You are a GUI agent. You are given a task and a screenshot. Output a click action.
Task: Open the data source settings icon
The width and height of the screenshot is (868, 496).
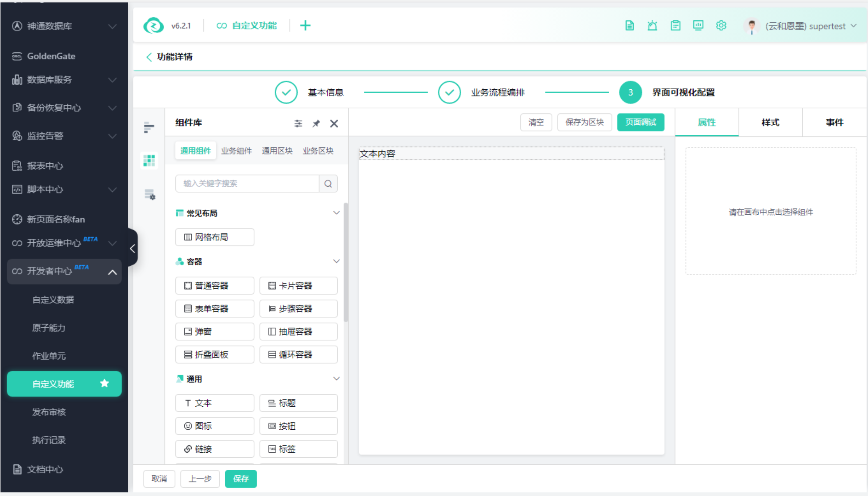click(149, 195)
